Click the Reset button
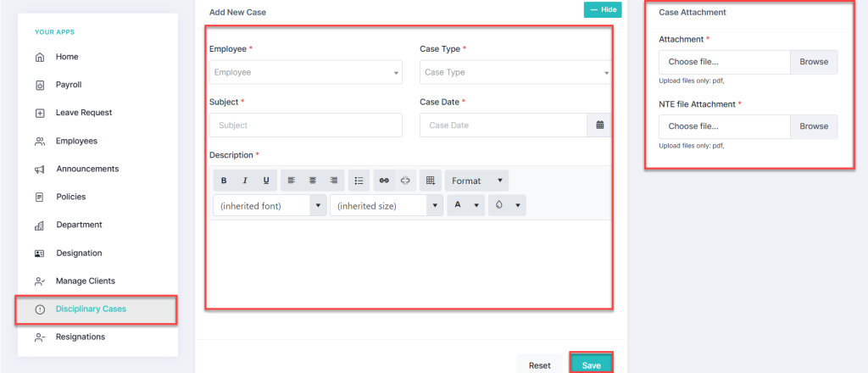 [540, 365]
